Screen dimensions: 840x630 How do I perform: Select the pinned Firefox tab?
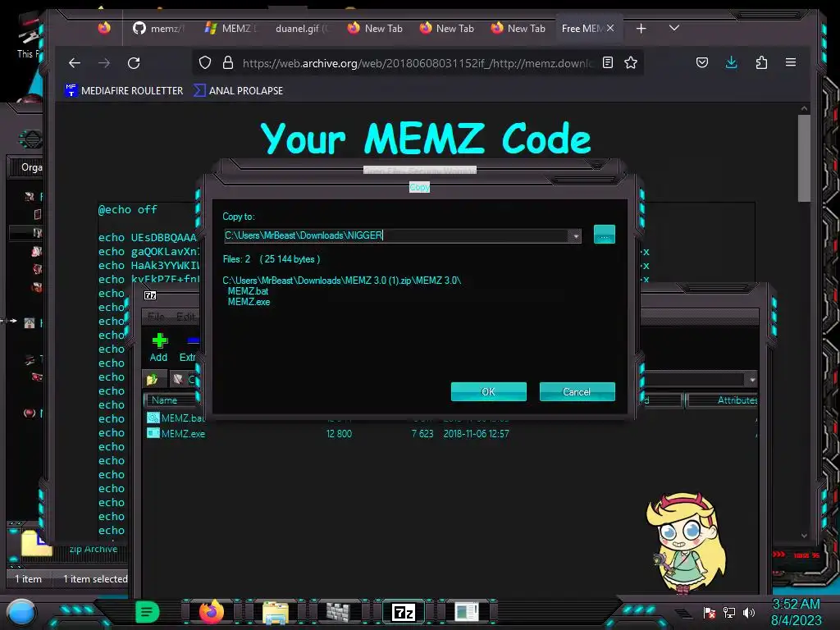[104, 28]
